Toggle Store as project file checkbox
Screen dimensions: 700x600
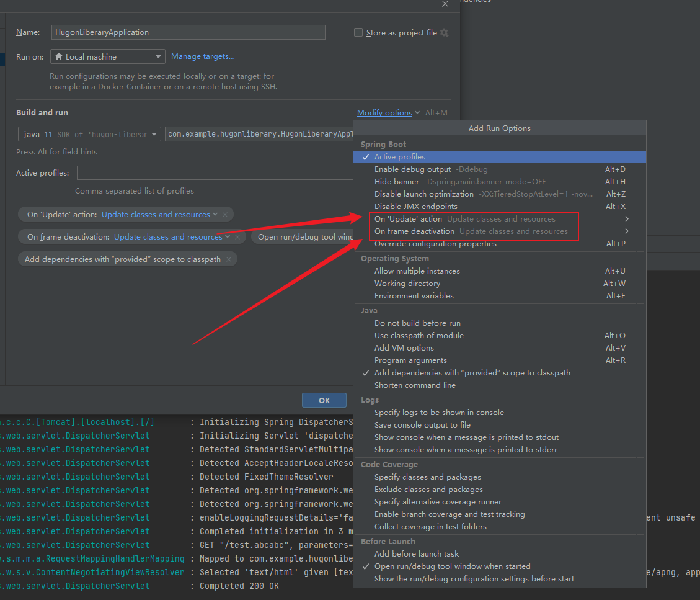click(x=358, y=32)
